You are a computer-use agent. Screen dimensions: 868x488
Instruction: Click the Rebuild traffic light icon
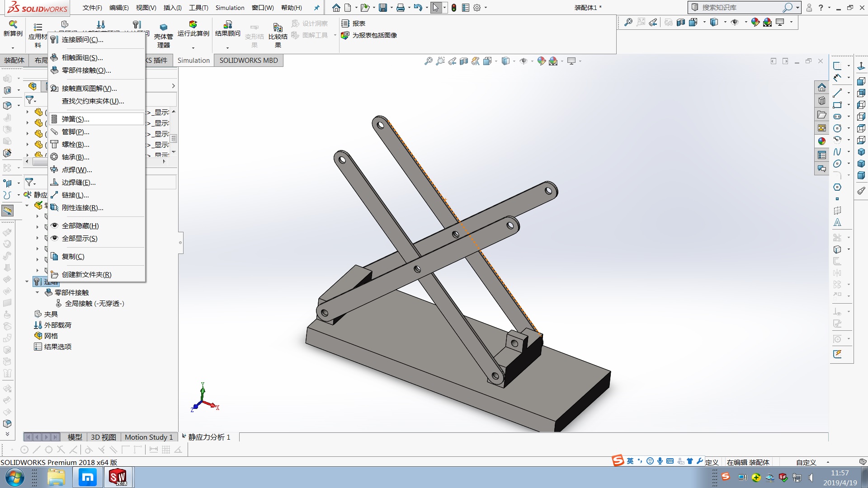point(453,8)
